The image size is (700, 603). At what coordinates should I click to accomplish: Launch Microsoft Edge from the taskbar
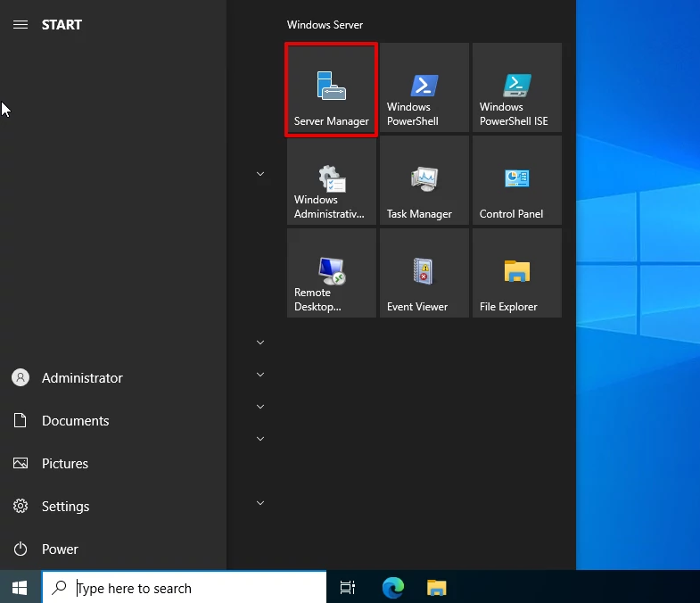point(393,587)
